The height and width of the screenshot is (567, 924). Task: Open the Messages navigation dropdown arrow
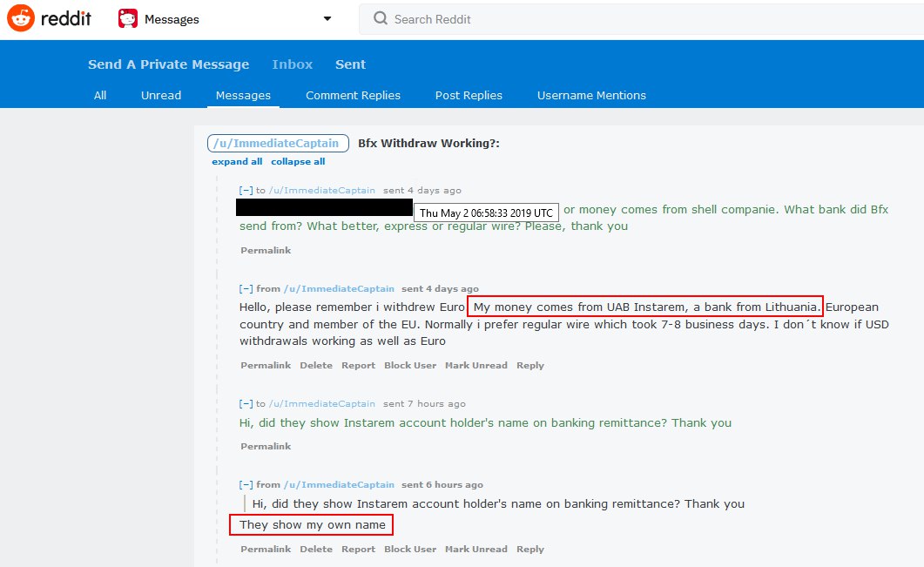[x=327, y=19]
